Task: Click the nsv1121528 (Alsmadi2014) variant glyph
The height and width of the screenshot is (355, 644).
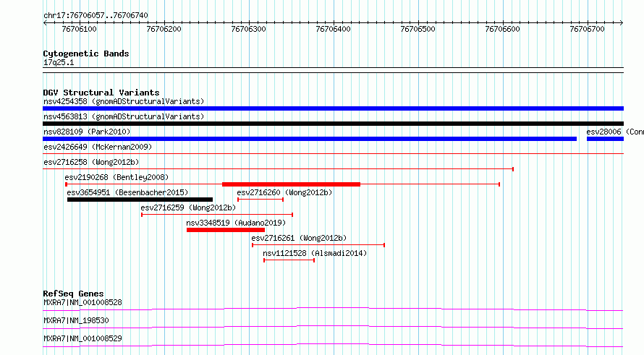Action: (x=289, y=260)
